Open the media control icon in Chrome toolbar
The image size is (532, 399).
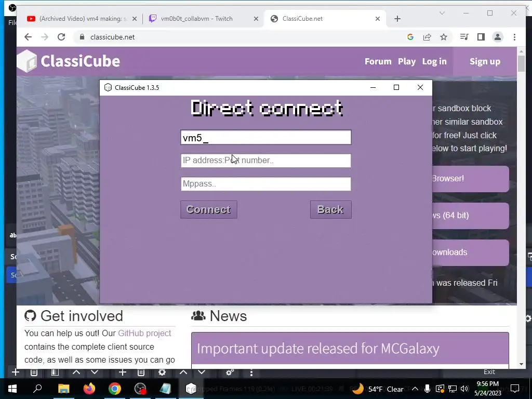464,37
